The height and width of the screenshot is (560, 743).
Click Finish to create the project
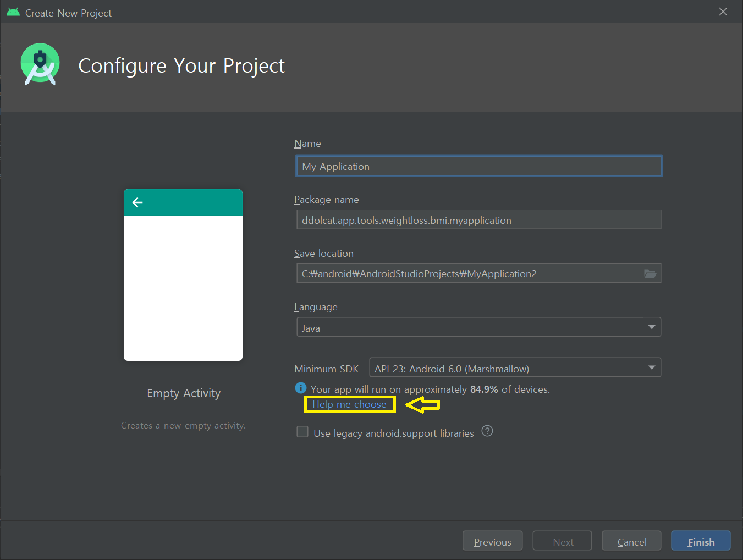click(701, 541)
